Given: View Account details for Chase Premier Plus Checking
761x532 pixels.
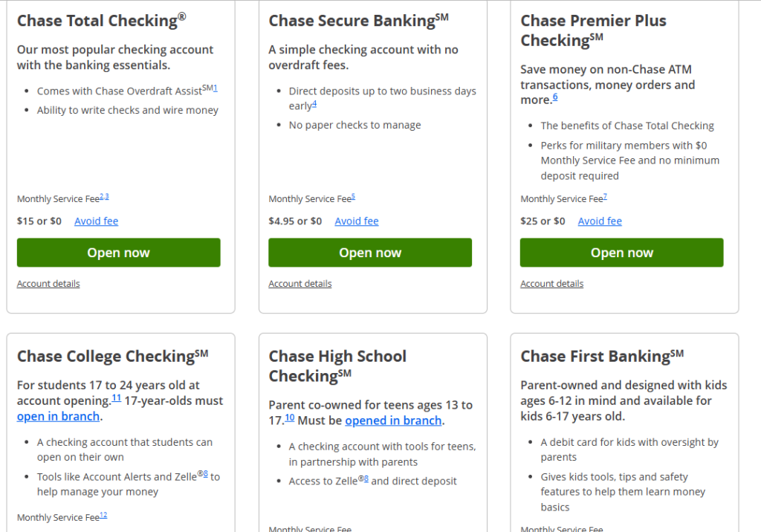Looking at the screenshot, I should (x=551, y=284).
